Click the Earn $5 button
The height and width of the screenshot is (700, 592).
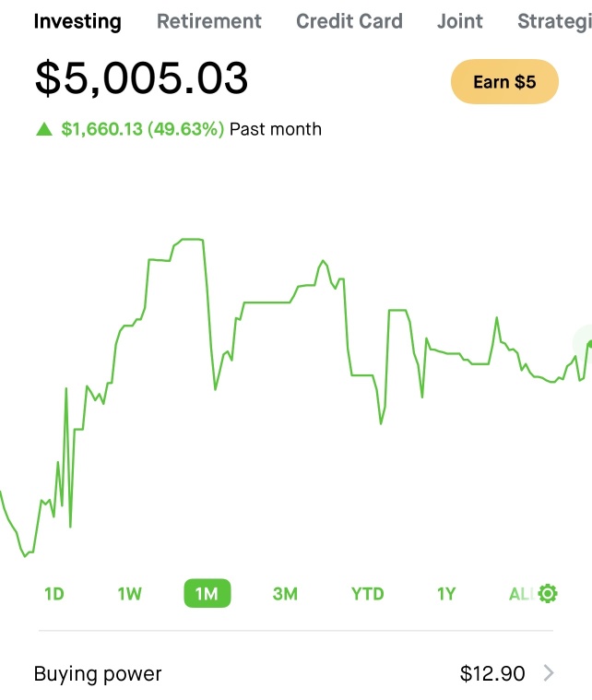(x=504, y=82)
